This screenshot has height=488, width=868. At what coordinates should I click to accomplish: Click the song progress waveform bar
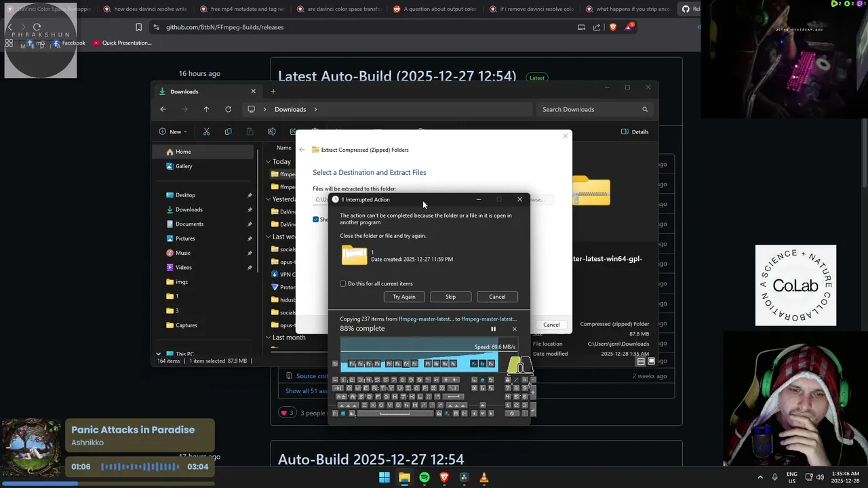tap(140, 466)
